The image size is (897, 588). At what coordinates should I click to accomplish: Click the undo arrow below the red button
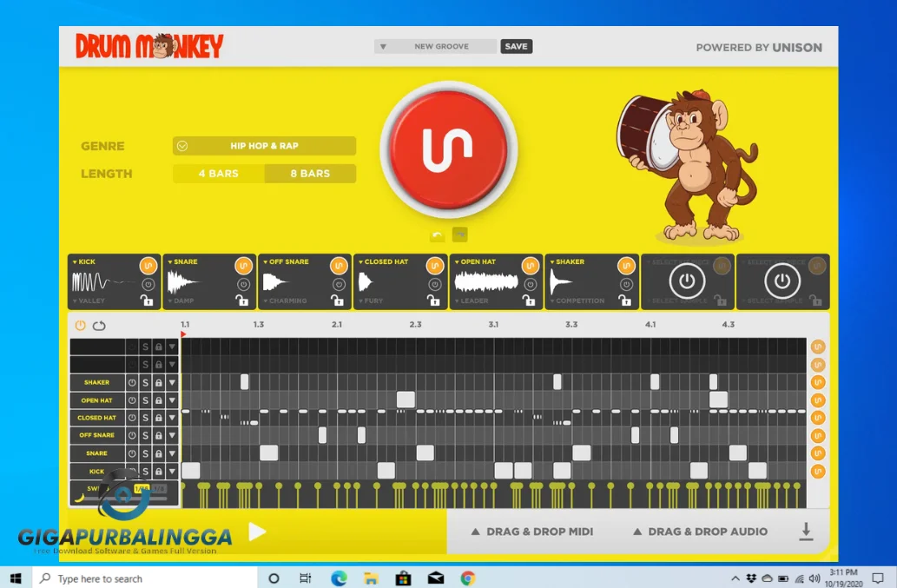click(x=437, y=235)
